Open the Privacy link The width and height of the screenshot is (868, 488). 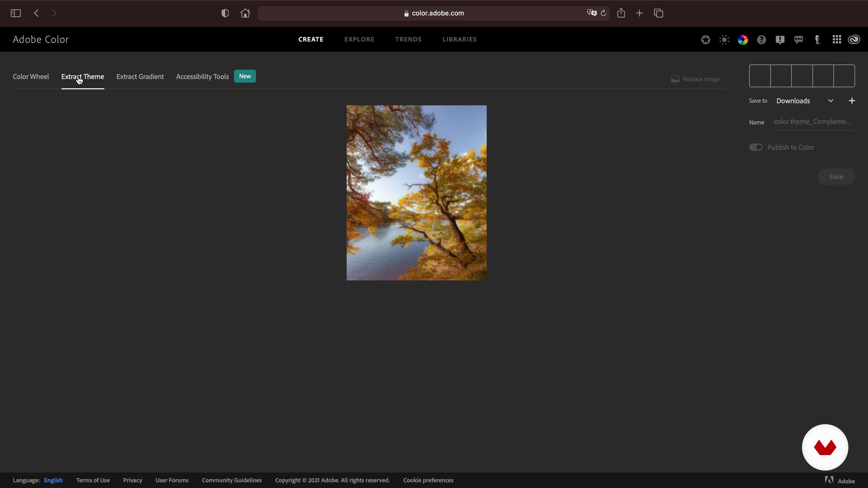pyautogui.click(x=132, y=480)
